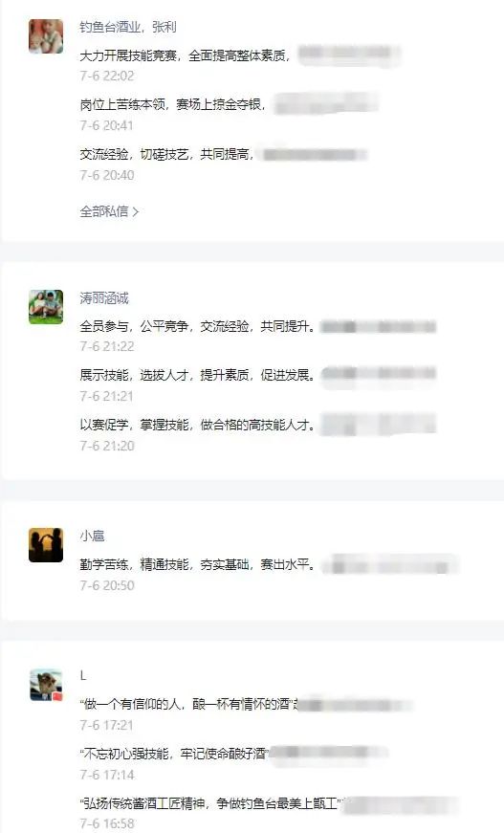Open message 岗位上苦练本领，赛场上掠金夺银
The width and height of the screenshot is (504, 833).
coord(172,104)
